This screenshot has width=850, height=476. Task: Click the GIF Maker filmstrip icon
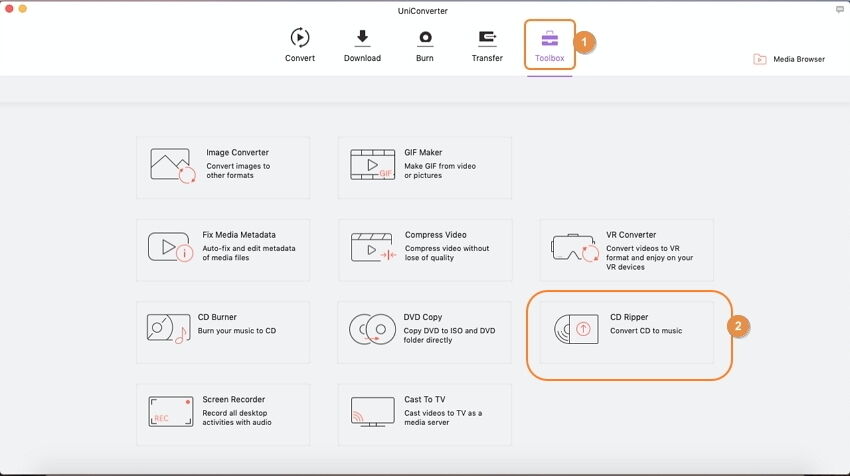(x=372, y=165)
